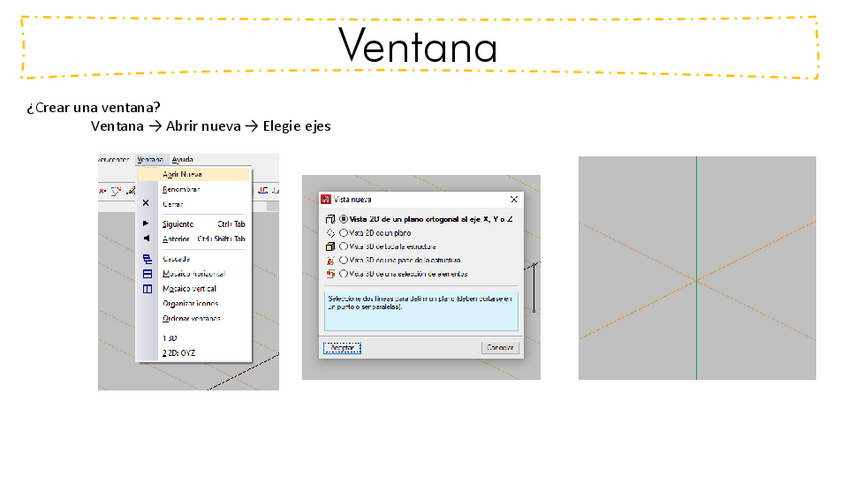Switch to window '2 2D: OYZ' in the list
This screenshot has height=477, width=848.
pyautogui.click(x=178, y=353)
